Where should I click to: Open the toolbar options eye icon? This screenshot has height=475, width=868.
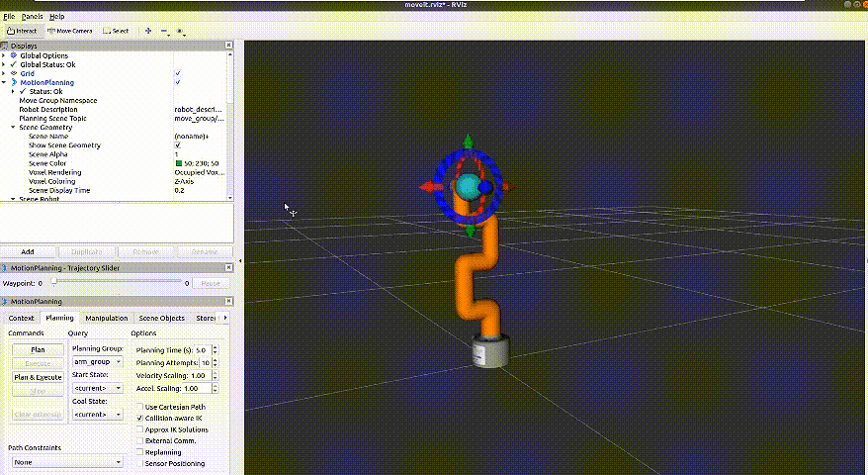tap(179, 31)
